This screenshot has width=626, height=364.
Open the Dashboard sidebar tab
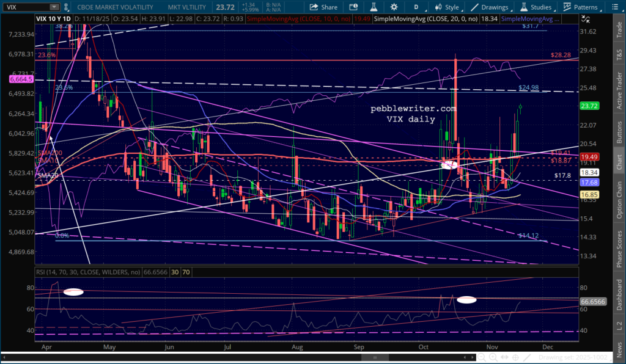[x=619, y=294]
